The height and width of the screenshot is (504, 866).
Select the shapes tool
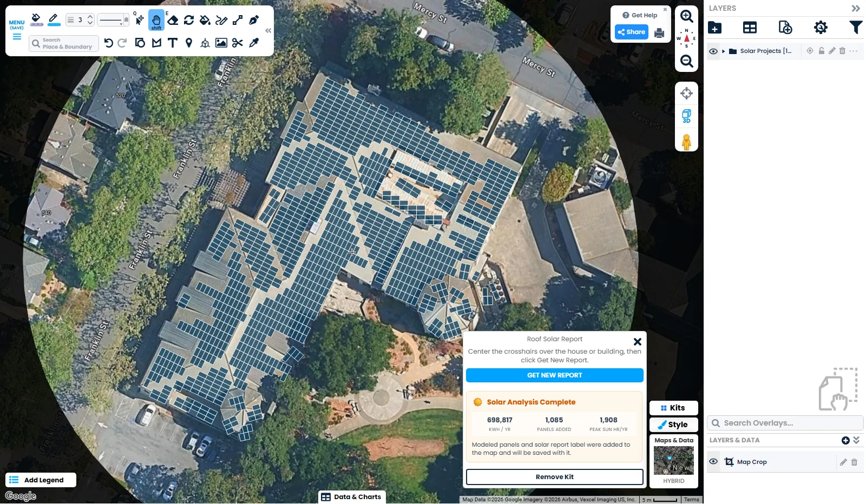pos(140,43)
